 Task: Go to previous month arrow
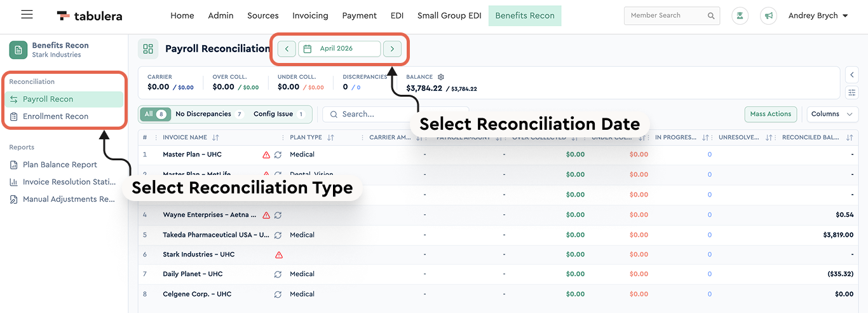coord(287,49)
